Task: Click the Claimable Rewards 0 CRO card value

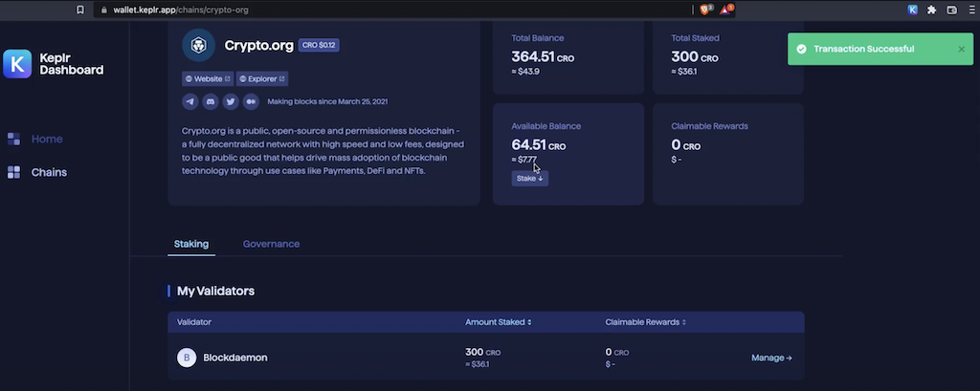Action: pos(685,145)
